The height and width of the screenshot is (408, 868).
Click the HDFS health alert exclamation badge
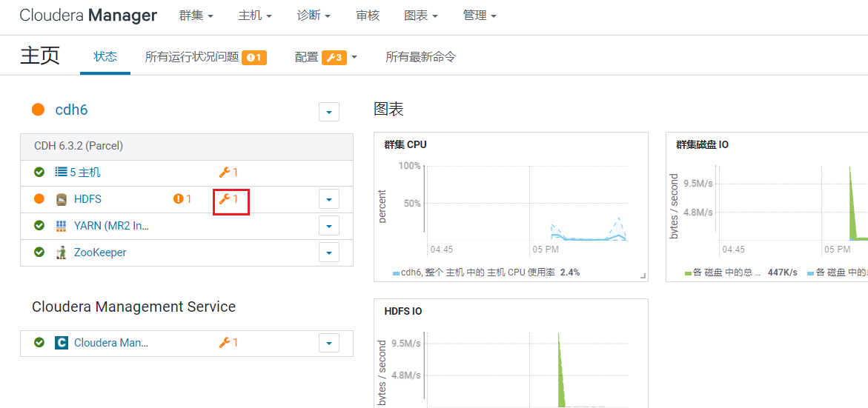(182, 199)
